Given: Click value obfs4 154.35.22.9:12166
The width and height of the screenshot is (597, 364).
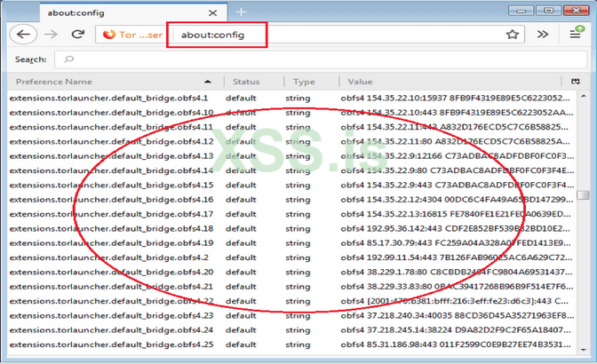Looking at the screenshot, I should pos(458,156).
